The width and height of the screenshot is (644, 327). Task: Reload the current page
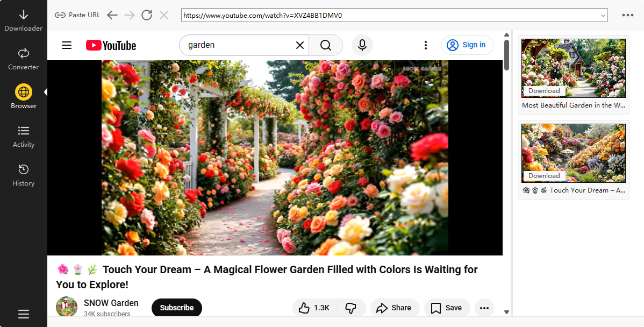(x=147, y=15)
